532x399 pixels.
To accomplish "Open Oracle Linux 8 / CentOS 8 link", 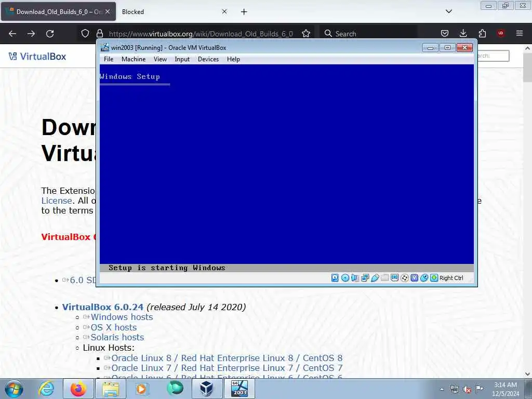I will 227,358.
